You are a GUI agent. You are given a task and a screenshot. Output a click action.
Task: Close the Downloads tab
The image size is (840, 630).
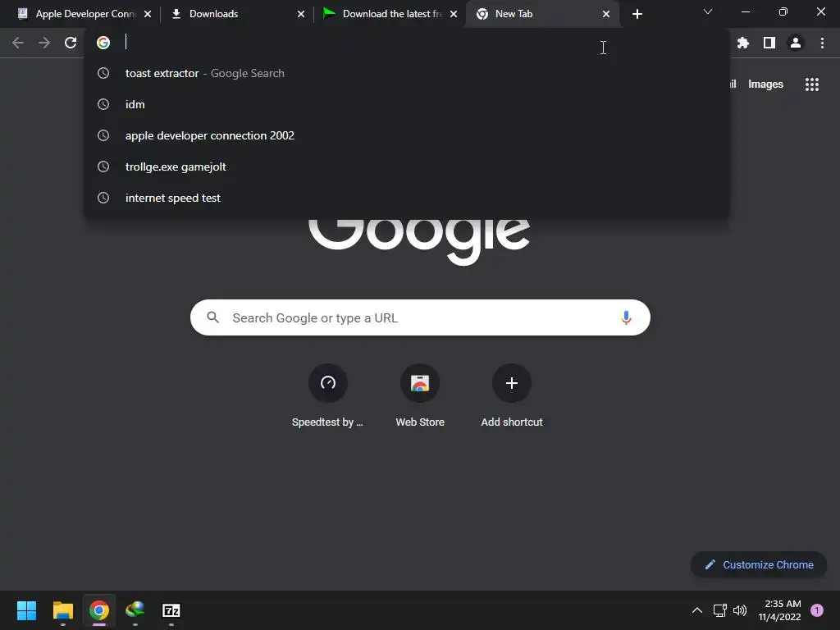(x=301, y=14)
